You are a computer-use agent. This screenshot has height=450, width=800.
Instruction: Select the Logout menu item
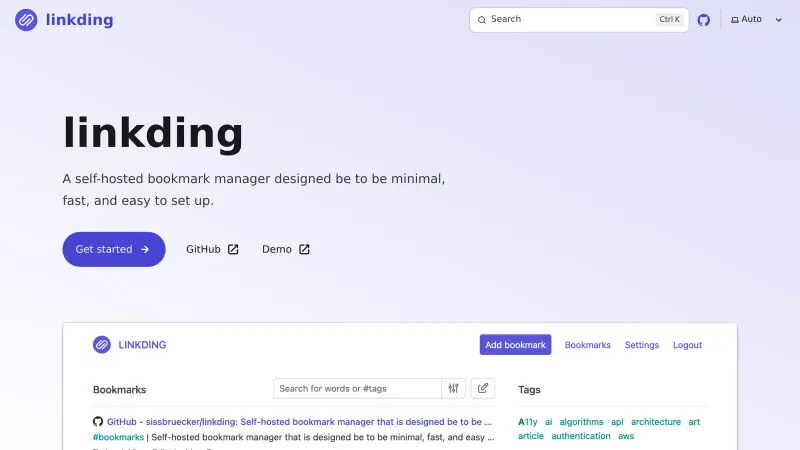point(687,345)
